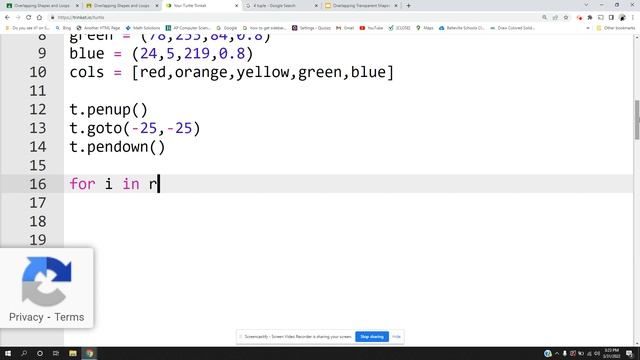Open the Belleville Schools bookmark

(x=461, y=28)
